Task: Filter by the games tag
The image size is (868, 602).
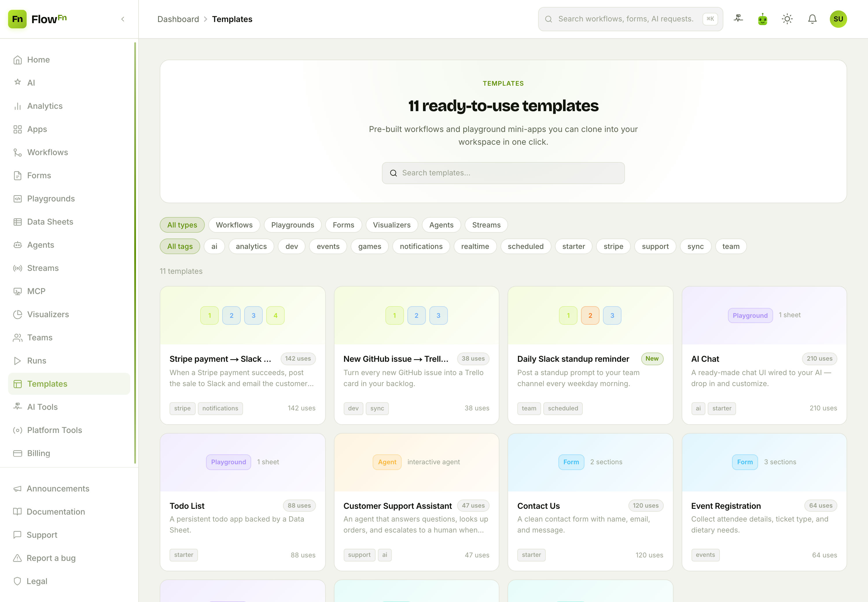Action: point(369,246)
